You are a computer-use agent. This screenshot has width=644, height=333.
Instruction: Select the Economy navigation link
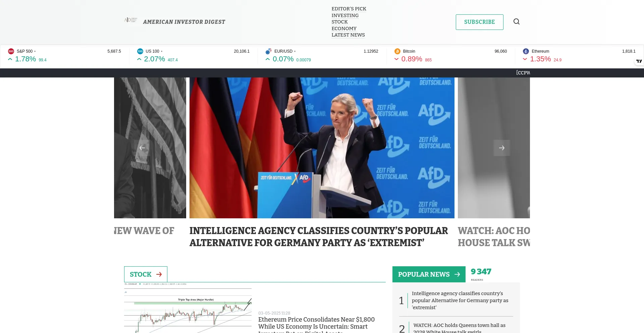coord(344,29)
